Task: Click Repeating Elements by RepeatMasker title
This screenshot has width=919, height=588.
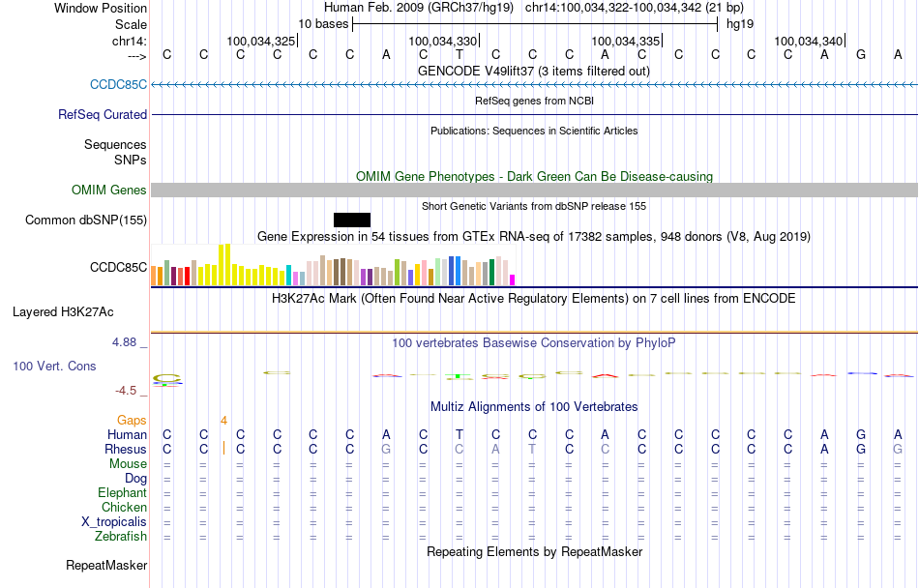Action: point(535,551)
